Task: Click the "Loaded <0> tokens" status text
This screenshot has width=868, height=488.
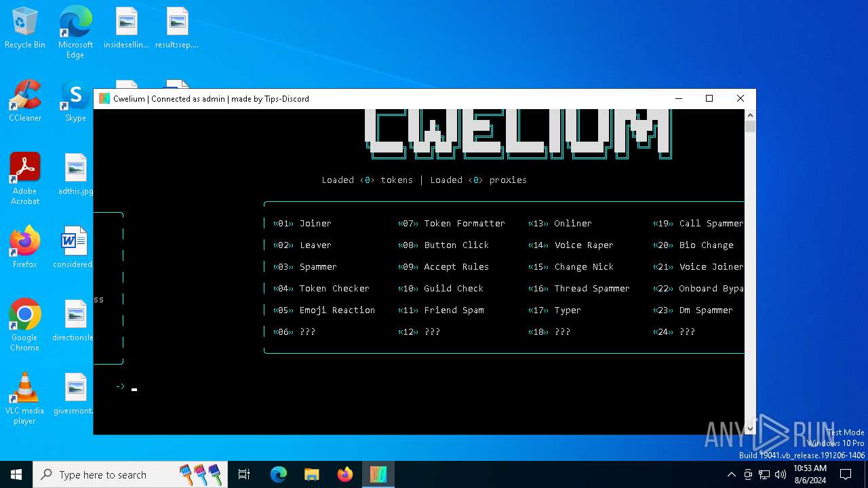Action: coord(368,180)
